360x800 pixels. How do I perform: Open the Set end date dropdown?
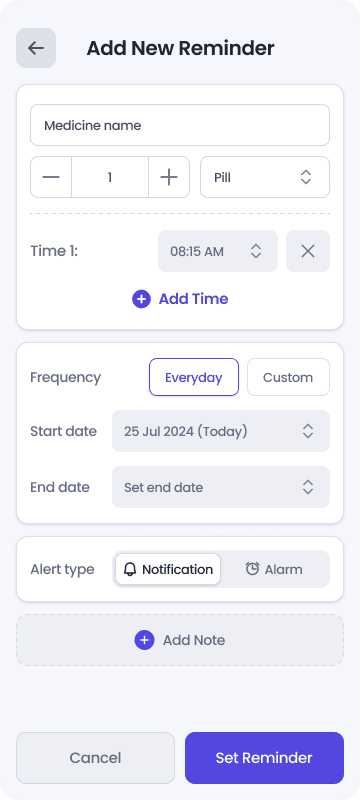point(221,487)
